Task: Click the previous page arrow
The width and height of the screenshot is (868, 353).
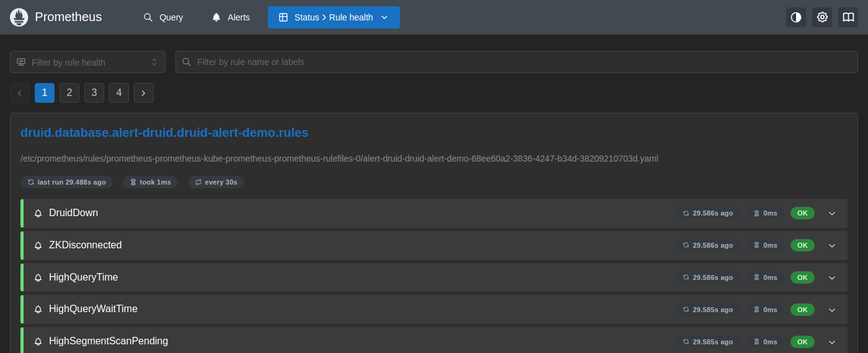Action: click(20, 93)
